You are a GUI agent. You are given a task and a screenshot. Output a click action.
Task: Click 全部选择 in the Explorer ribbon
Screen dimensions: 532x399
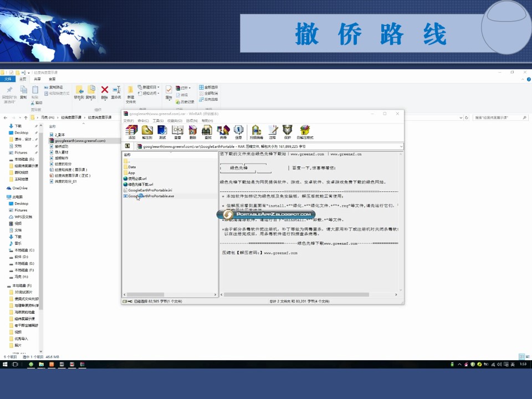(x=208, y=87)
